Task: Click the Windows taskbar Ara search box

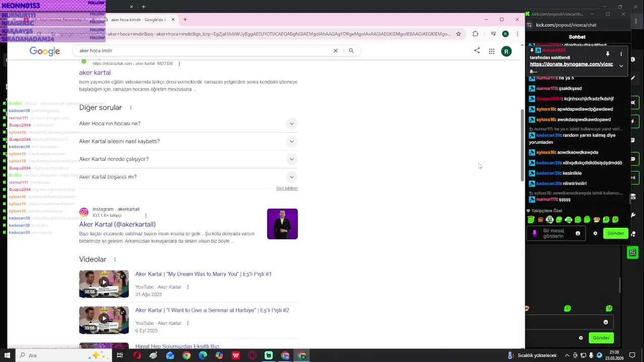Action: pos(63,355)
